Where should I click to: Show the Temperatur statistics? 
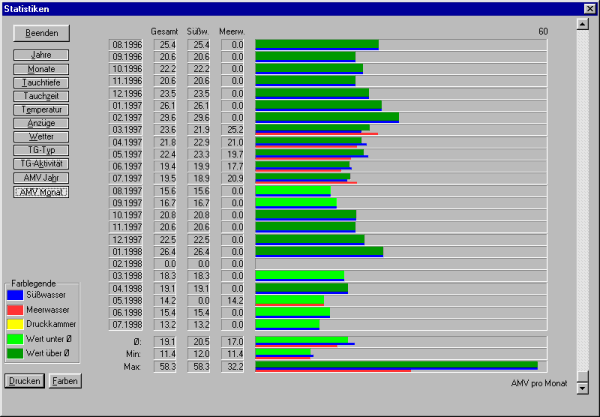[42, 109]
